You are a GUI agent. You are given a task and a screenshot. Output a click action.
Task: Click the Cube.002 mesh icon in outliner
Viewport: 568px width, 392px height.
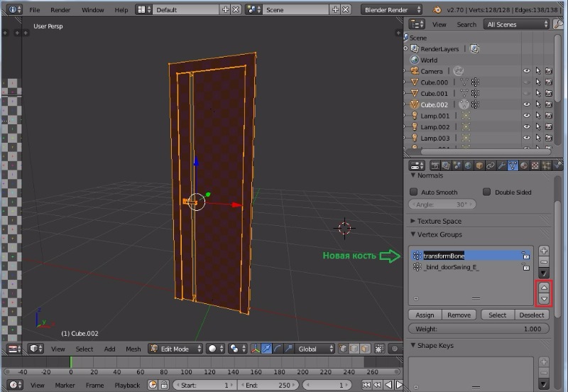click(464, 104)
